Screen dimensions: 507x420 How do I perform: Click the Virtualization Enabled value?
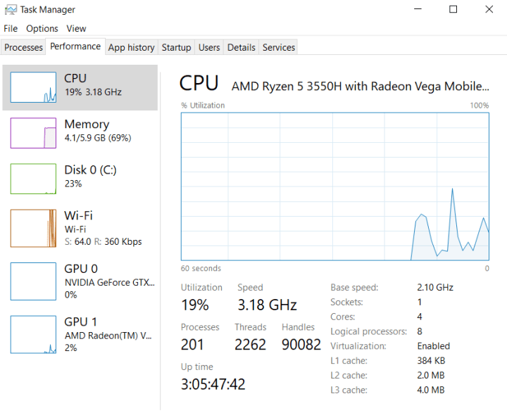pos(434,346)
